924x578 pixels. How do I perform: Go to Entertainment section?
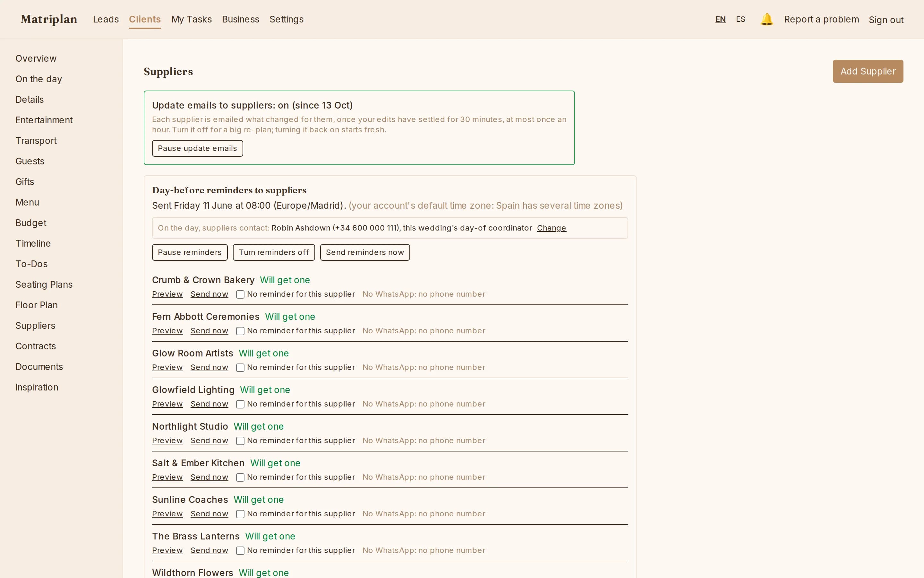(44, 120)
